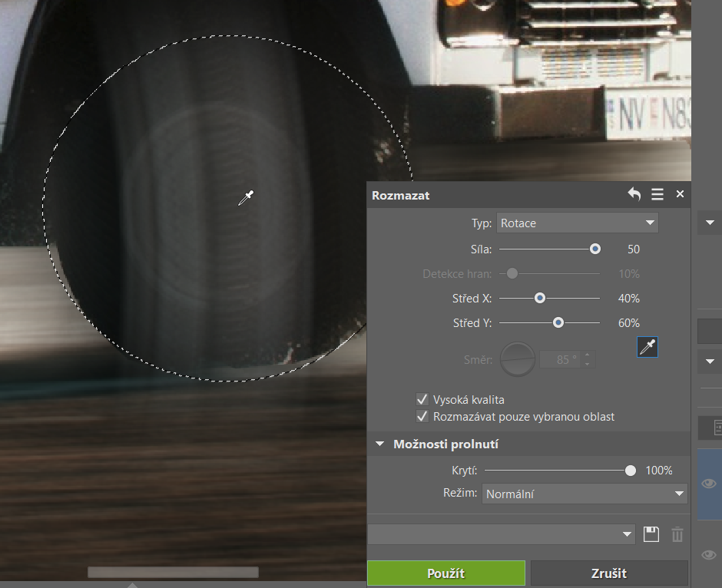
Task: Hide the highlighted layer via eye icon
Action: 709,484
